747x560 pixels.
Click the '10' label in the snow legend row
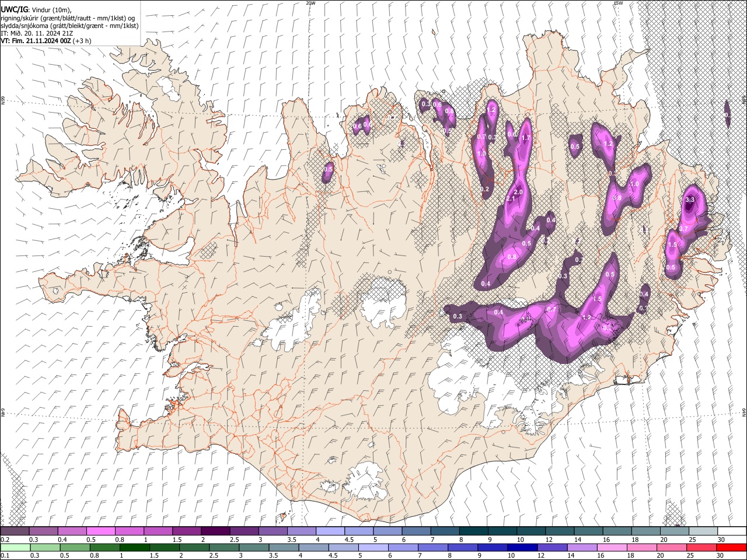point(520,540)
